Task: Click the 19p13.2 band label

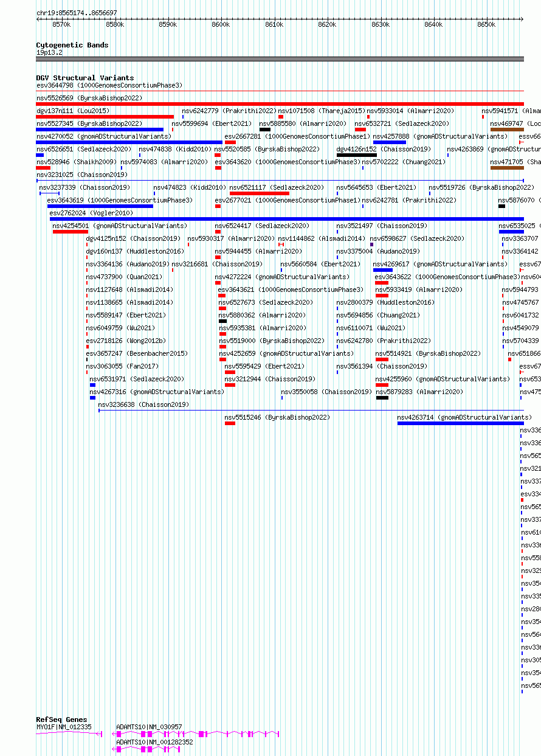Action: click(x=49, y=53)
